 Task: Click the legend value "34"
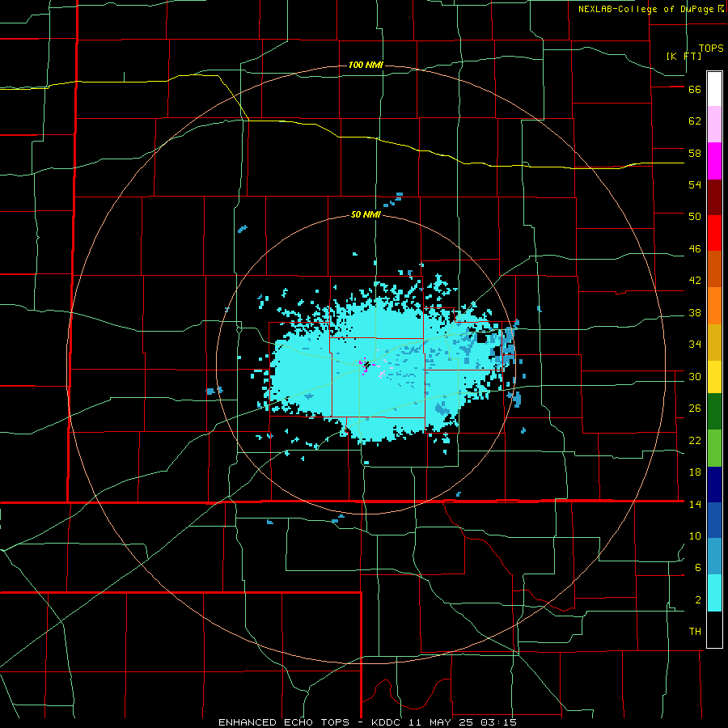point(695,345)
